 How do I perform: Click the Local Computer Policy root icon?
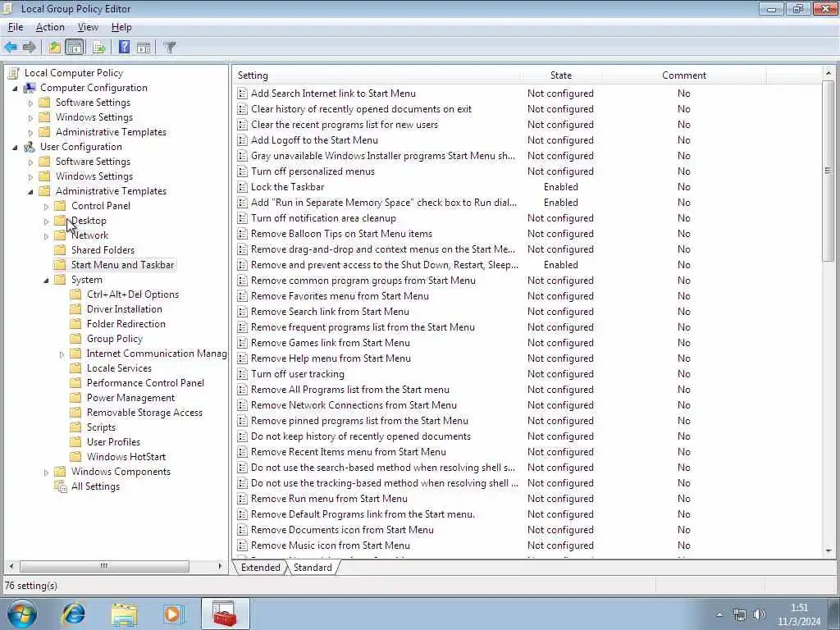click(x=15, y=73)
